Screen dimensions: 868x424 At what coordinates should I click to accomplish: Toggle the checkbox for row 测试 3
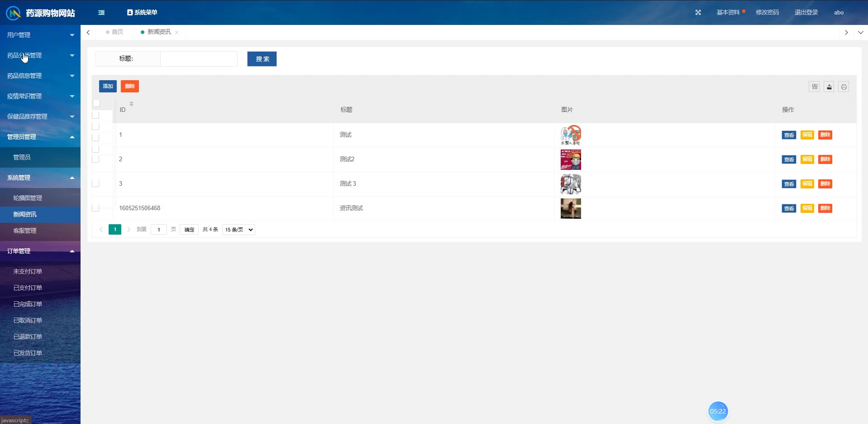click(x=95, y=183)
